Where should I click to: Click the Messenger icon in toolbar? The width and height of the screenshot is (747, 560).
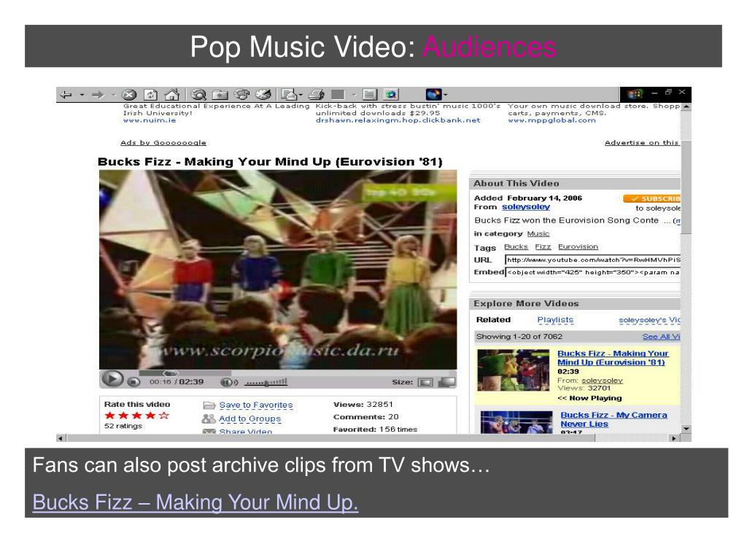click(x=433, y=94)
